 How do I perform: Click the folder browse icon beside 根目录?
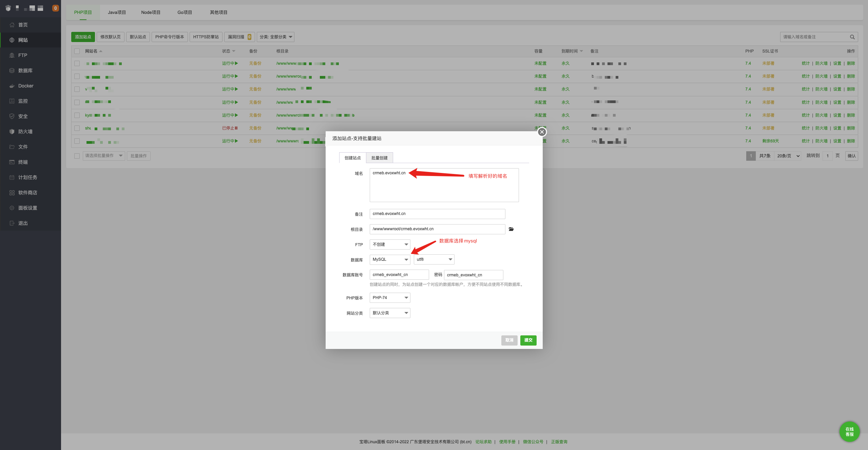point(511,229)
